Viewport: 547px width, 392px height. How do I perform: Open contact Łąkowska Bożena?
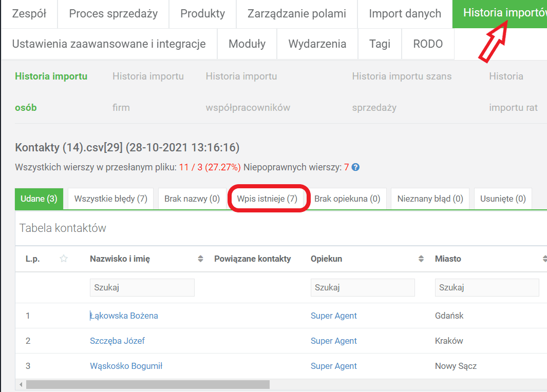[x=124, y=316]
